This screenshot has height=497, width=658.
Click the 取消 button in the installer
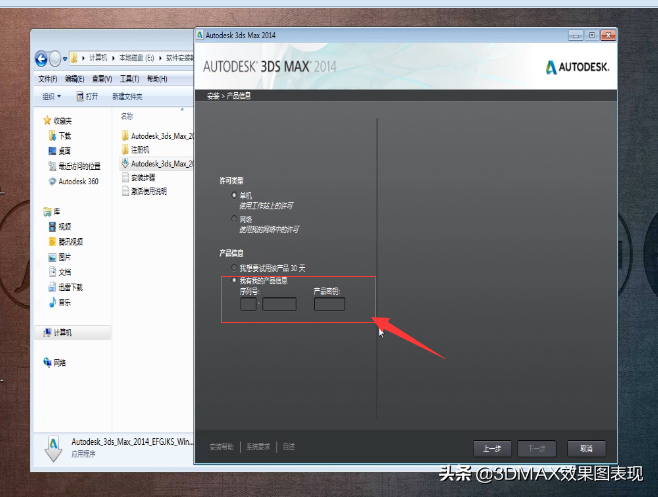[x=586, y=448]
